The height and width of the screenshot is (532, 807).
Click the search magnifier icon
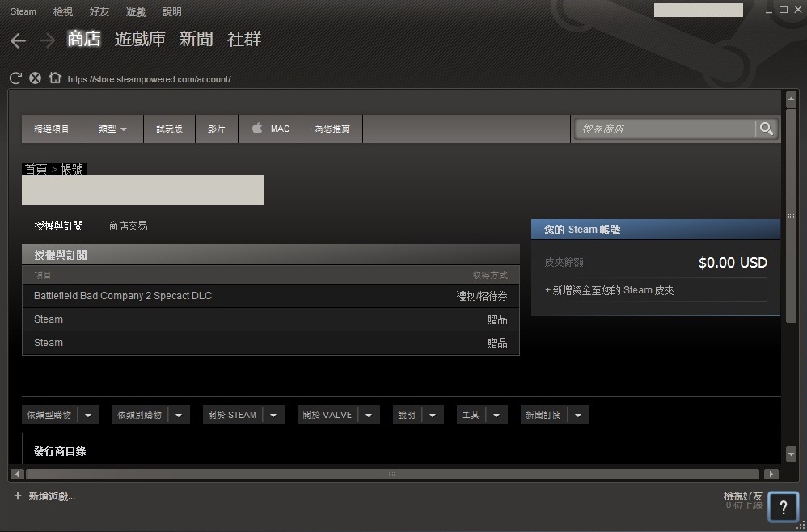(x=766, y=129)
